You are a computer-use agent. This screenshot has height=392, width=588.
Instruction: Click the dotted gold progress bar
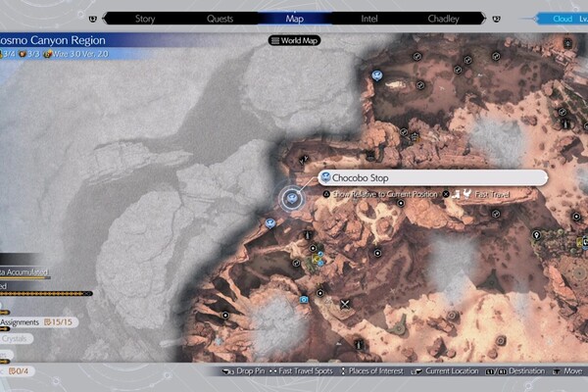46,294
